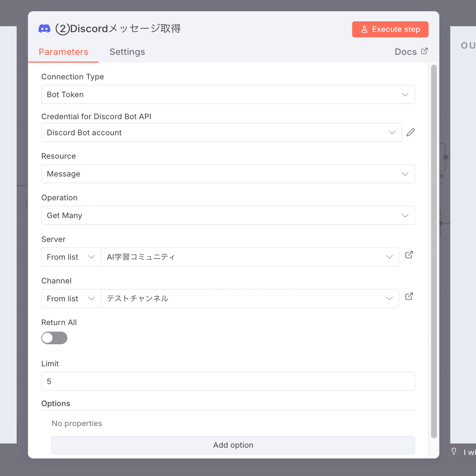The image size is (476, 476).
Task: Click the Execute step button
Action: pyautogui.click(x=390, y=29)
